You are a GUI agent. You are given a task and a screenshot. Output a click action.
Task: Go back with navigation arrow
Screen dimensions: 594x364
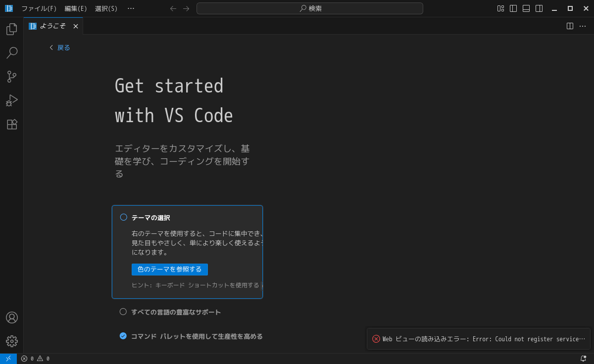pos(173,8)
